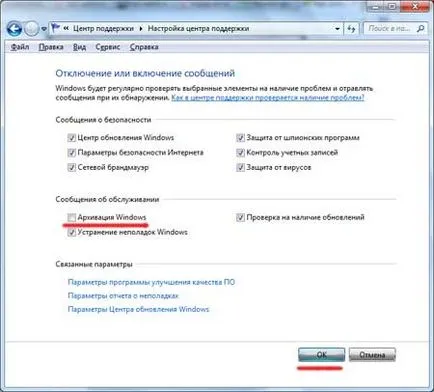The width and height of the screenshot is (434, 392).
Task: Open the Сервис menu
Action: [108, 47]
